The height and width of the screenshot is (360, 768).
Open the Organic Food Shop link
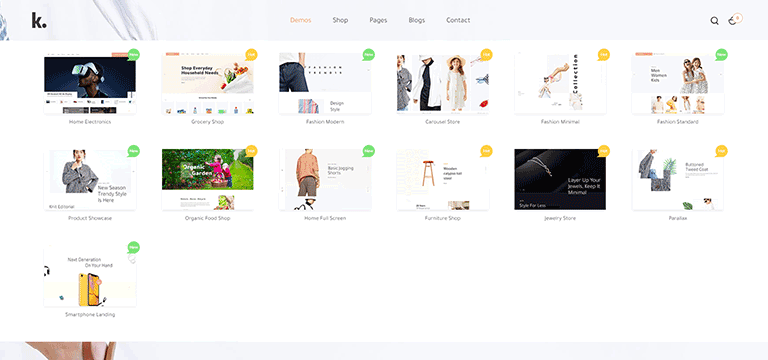coord(208,218)
